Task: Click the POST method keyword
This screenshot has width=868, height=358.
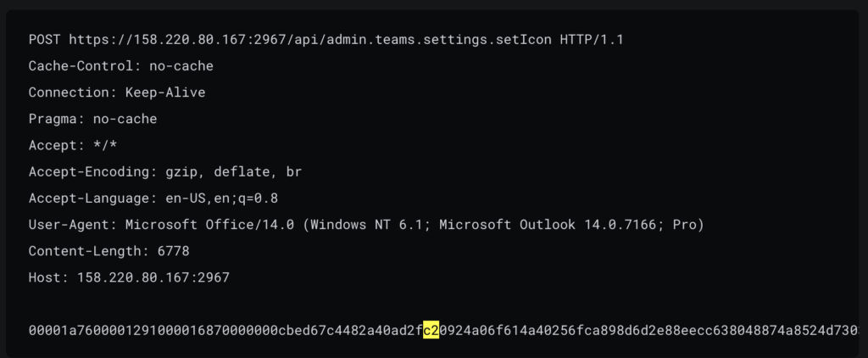Action: 44,39
